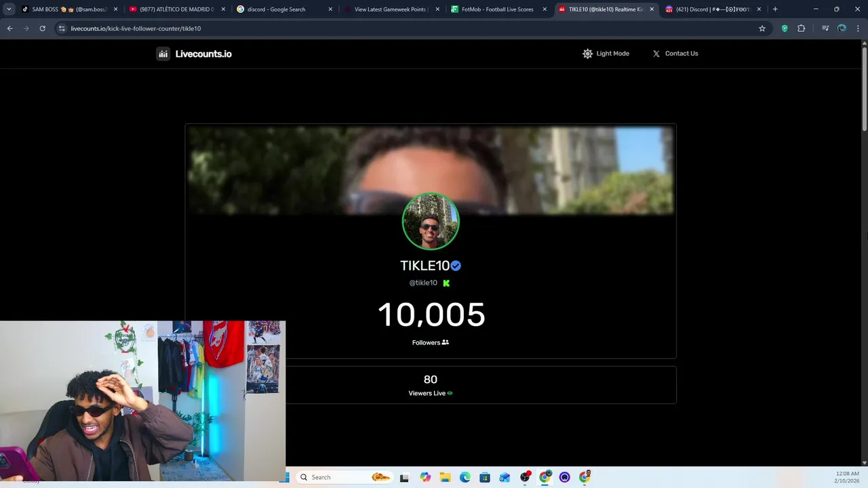Click the blue verified badge next to TIKLE10

(456, 266)
